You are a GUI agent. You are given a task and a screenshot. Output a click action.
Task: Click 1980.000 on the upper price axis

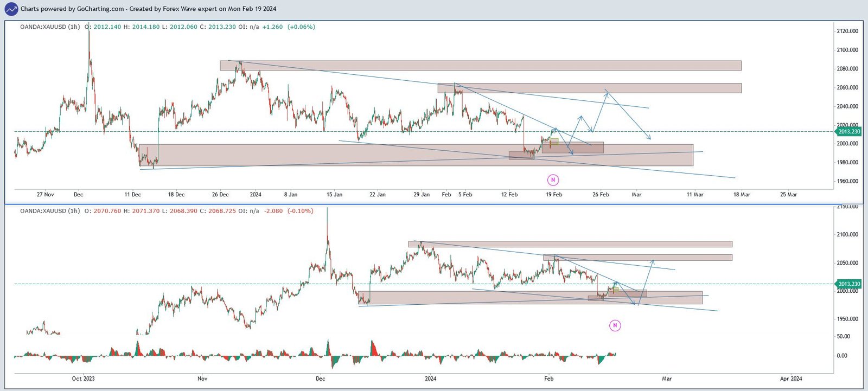847,163
